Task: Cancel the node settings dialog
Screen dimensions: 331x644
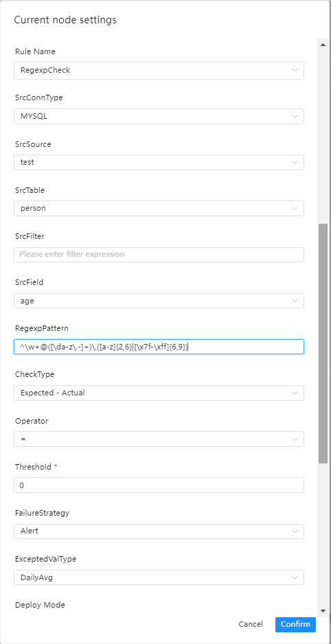Action: (251, 624)
